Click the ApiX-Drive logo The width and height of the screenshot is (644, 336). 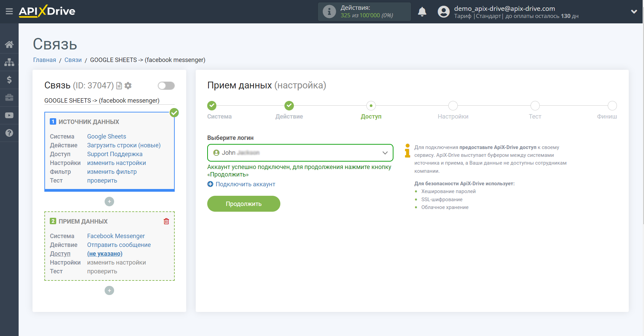pos(47,11)
